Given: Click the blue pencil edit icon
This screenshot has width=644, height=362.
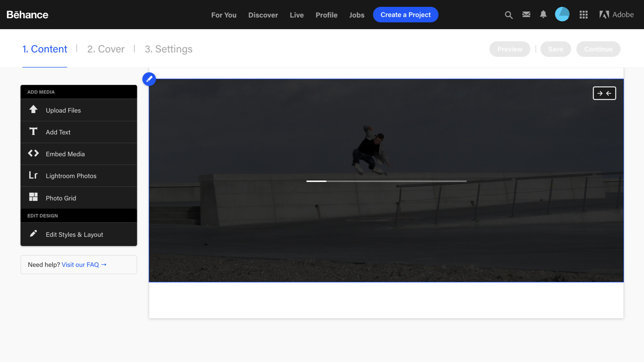Looking at the screenshot, I should point(149,79).
